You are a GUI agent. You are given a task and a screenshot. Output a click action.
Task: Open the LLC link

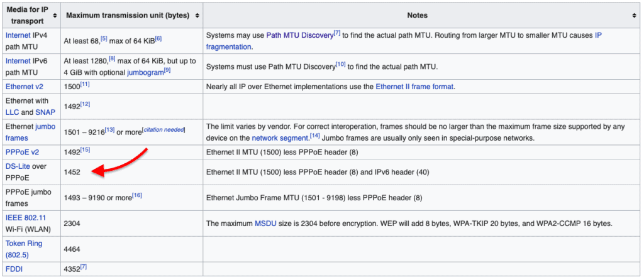(x=12, y=112)
